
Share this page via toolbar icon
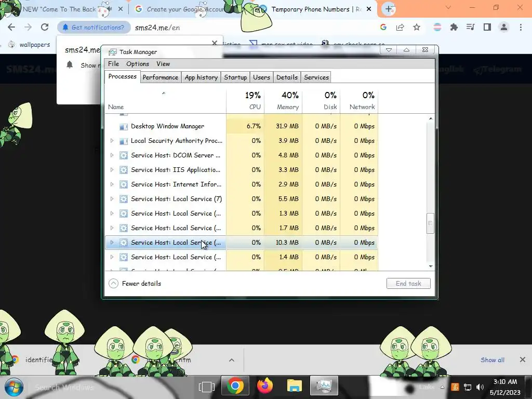[400, 28]
